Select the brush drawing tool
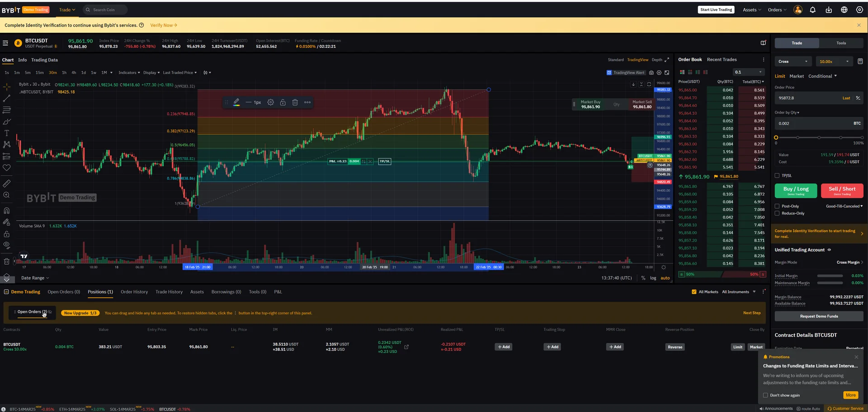The height and width of the screenshot is (412, 868). [x=7, y=122]
